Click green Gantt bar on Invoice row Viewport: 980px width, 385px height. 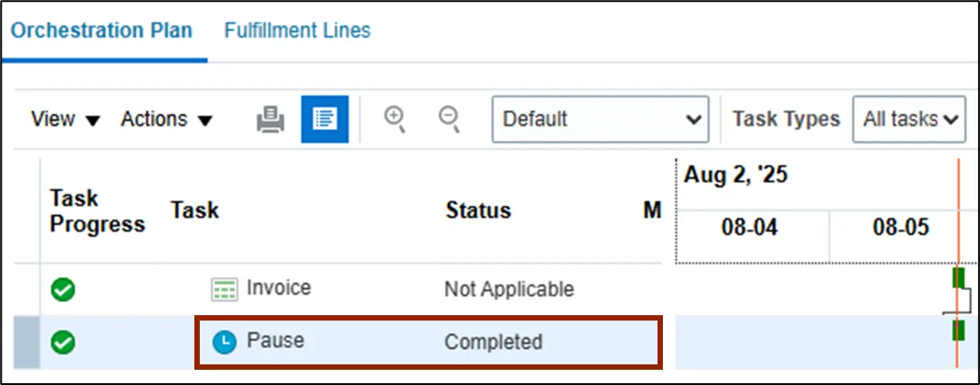[x=959, y=278]
